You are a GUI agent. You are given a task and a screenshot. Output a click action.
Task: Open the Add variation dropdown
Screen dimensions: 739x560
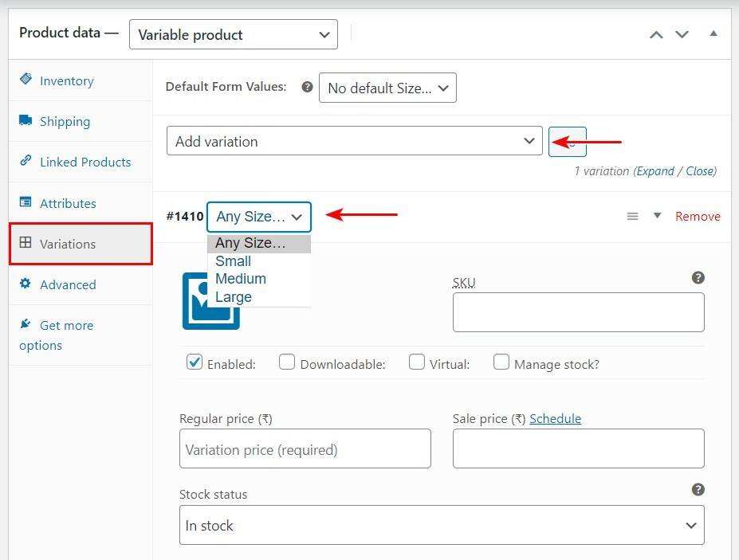(354, 141)
